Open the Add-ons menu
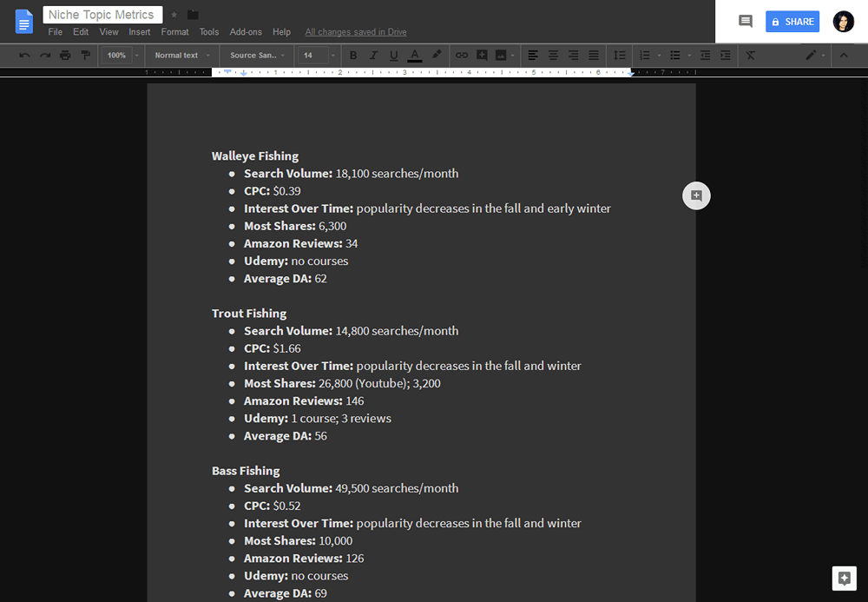Screen dimensions: 868x602 (246, 32)
